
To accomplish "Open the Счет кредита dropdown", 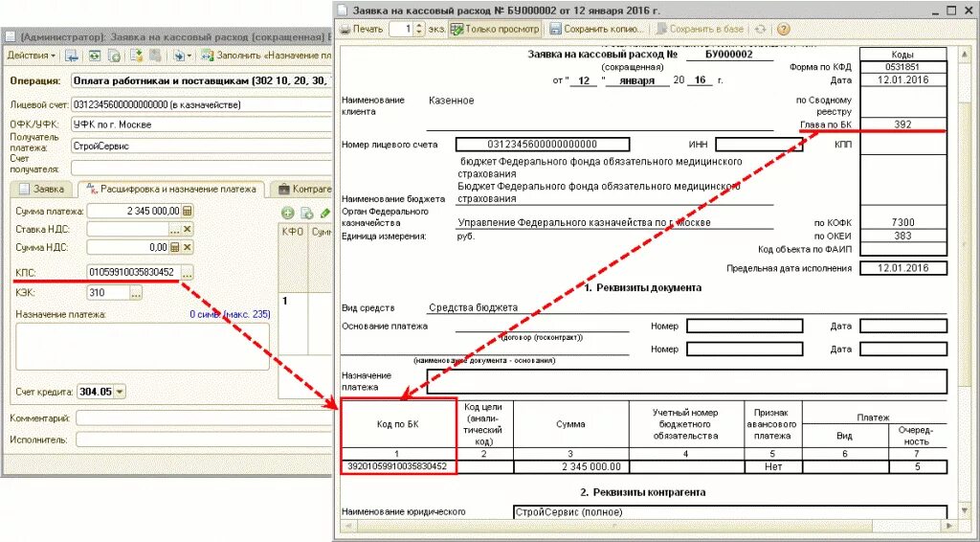I will [x=120, y=392].
